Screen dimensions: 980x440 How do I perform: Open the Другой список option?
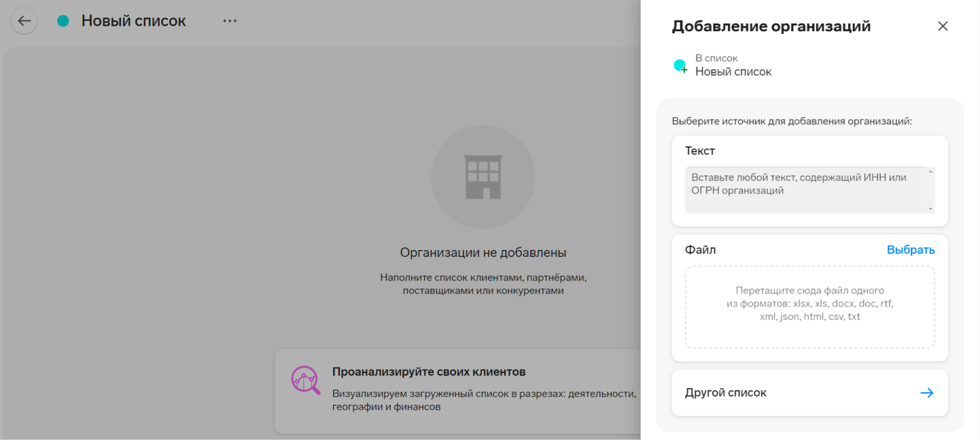point(810,393)
